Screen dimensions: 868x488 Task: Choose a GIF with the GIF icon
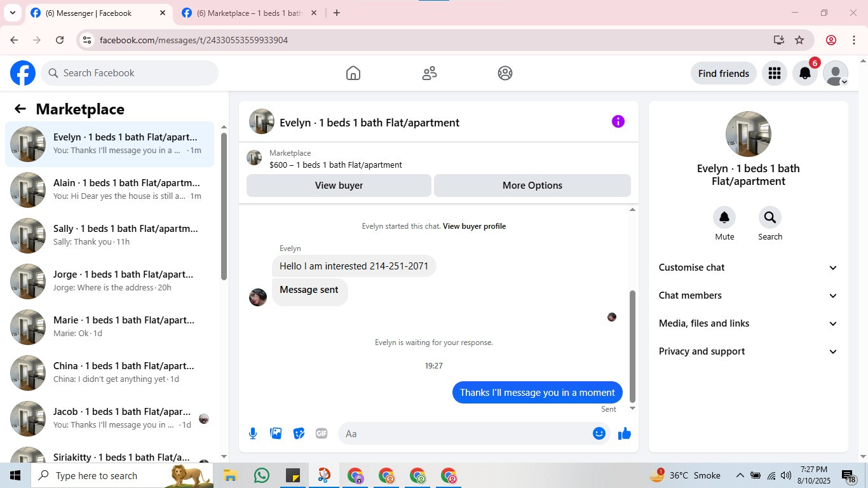(322, 433)
